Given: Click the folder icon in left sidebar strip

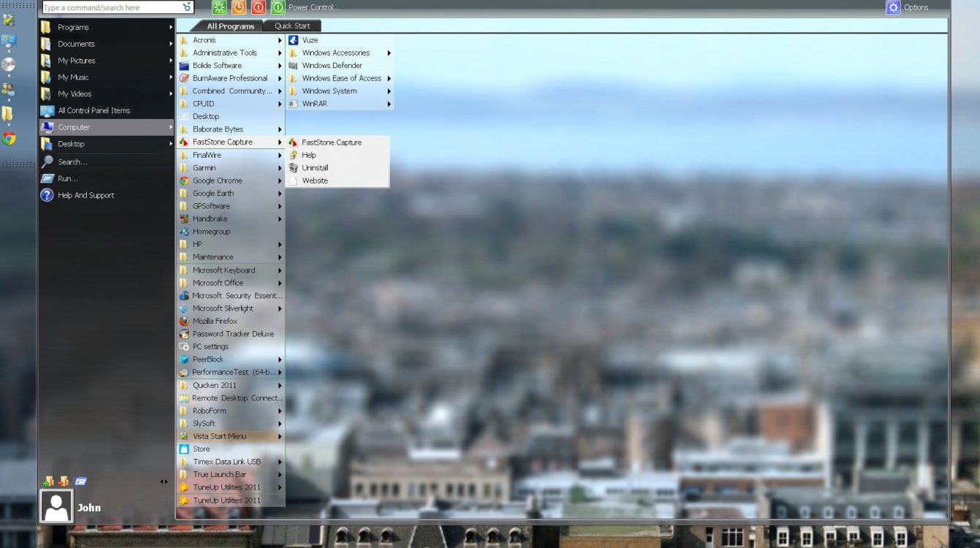Looking at the screenshot, I should (x=7, y=113).
